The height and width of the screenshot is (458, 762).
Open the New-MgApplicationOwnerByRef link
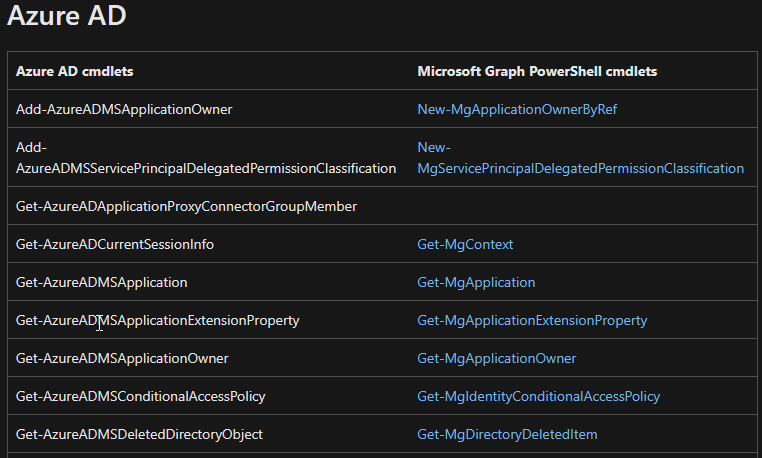[517, 109]
